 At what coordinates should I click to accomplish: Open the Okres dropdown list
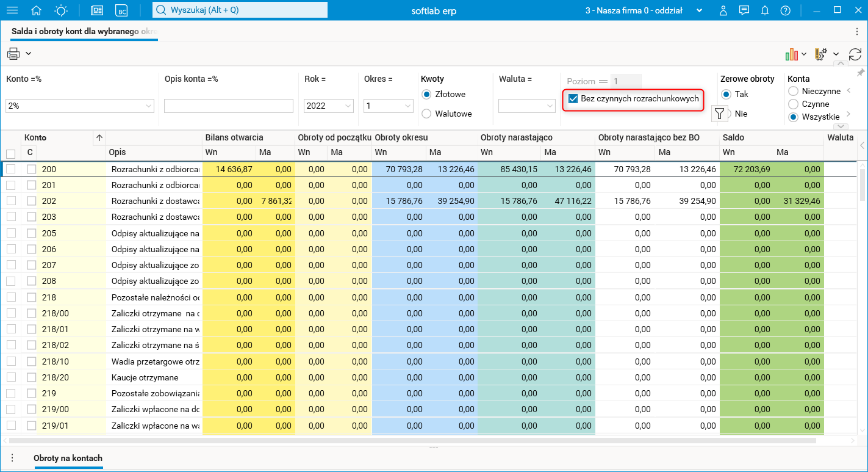coord(408,106)
